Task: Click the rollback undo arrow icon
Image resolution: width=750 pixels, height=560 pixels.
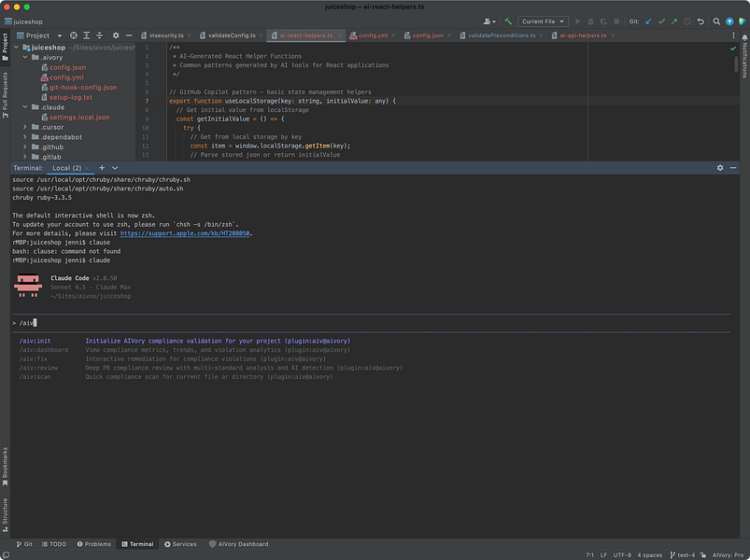Action: tap(700, 21)
